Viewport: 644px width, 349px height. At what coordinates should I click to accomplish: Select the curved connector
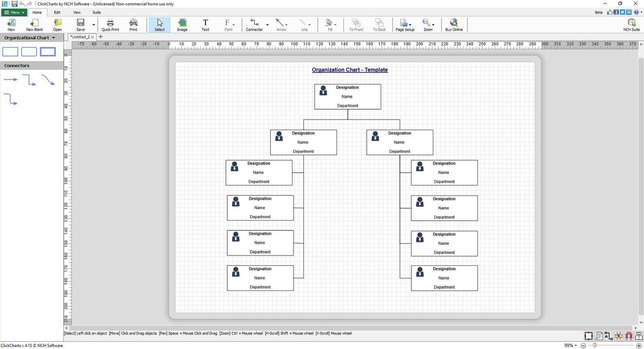pyautogui.click(x=48, y=80)
